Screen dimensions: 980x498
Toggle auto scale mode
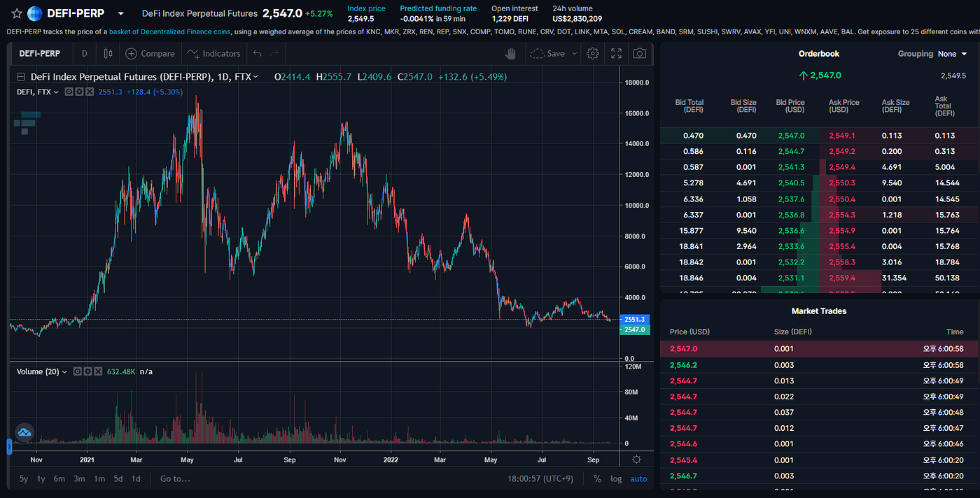pos(638,478)
